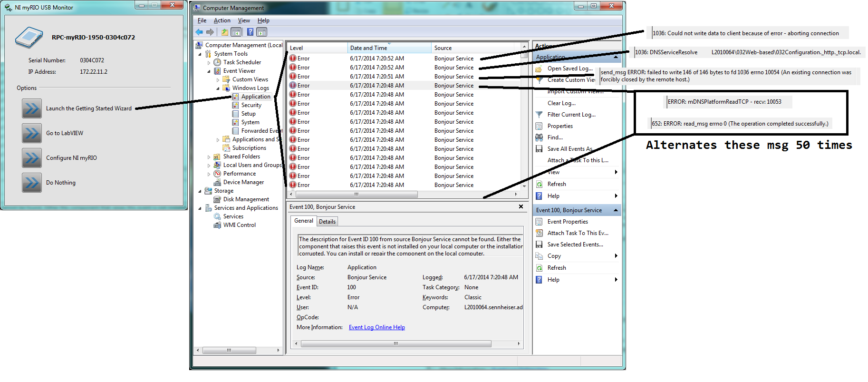Image resolution: width=868 pixels, height=382 pixels.
Task: Click the Filter Current Log funnel icon
Action: tap(539, 115)
